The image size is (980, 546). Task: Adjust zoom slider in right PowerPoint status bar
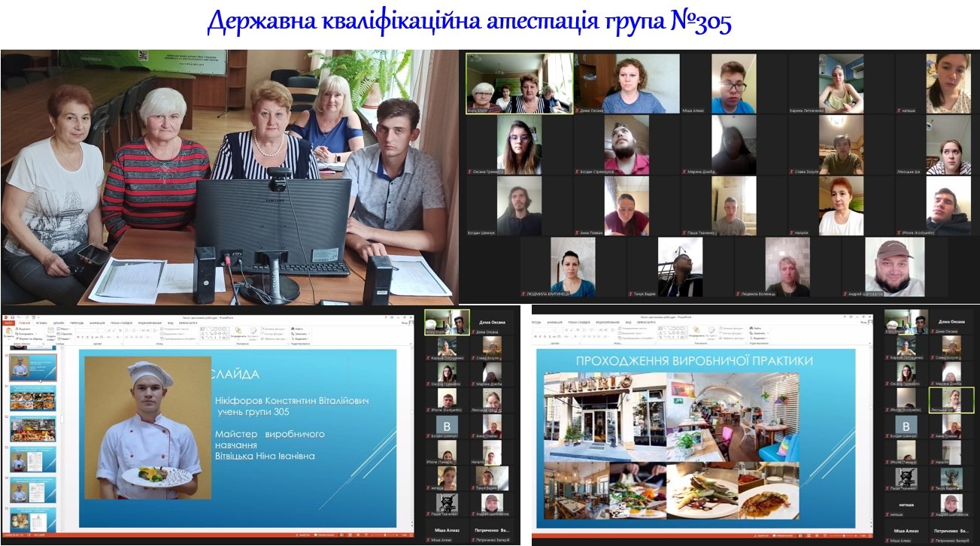pos(843,535)
